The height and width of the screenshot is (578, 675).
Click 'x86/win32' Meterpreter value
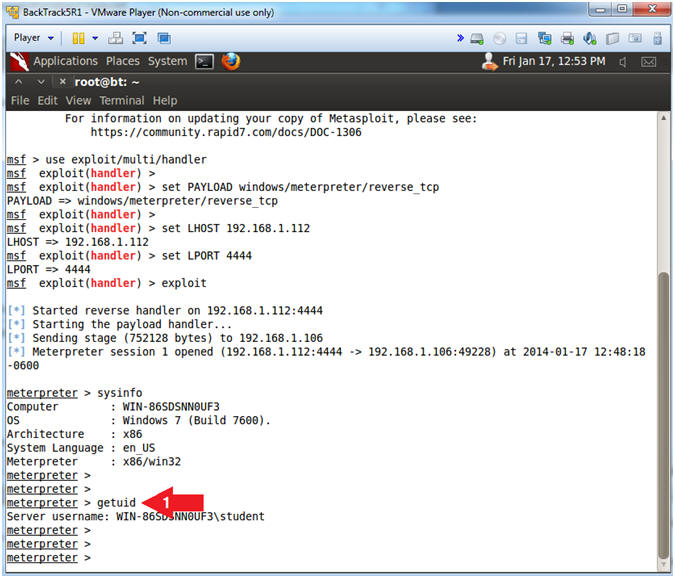coord(152,462)
